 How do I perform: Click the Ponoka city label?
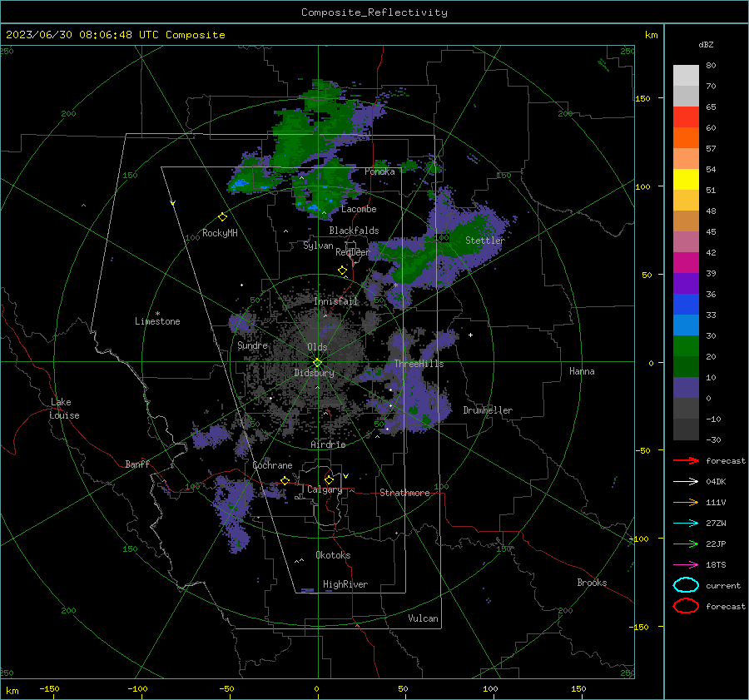[379, 171]
